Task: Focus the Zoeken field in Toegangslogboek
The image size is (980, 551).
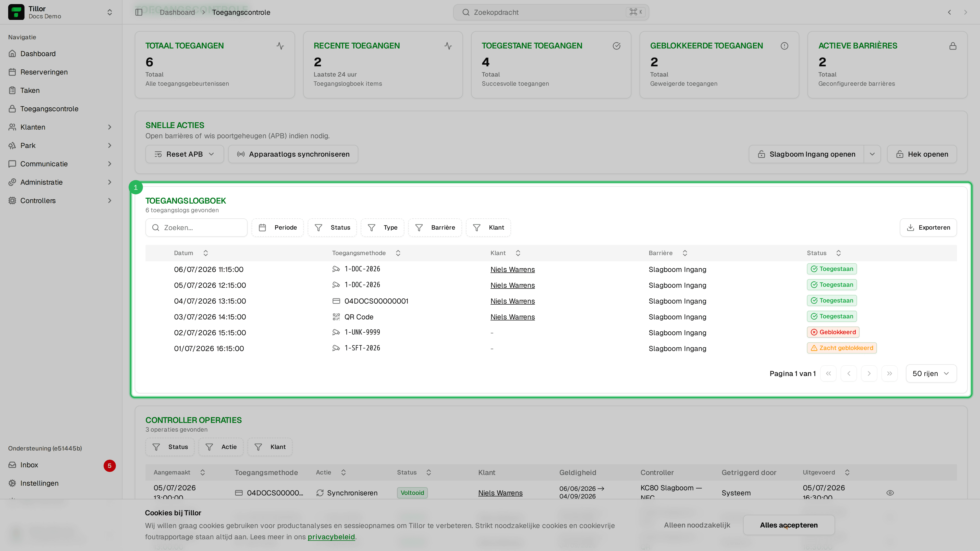Action: 196,227
